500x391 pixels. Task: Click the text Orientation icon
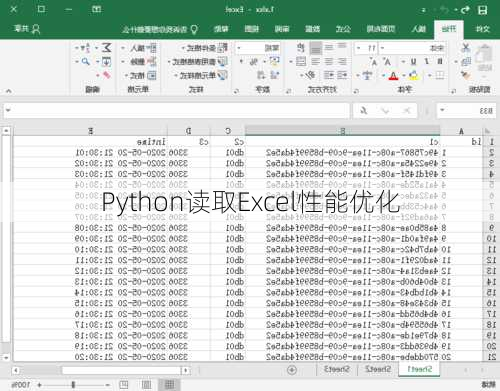[311, 76]
